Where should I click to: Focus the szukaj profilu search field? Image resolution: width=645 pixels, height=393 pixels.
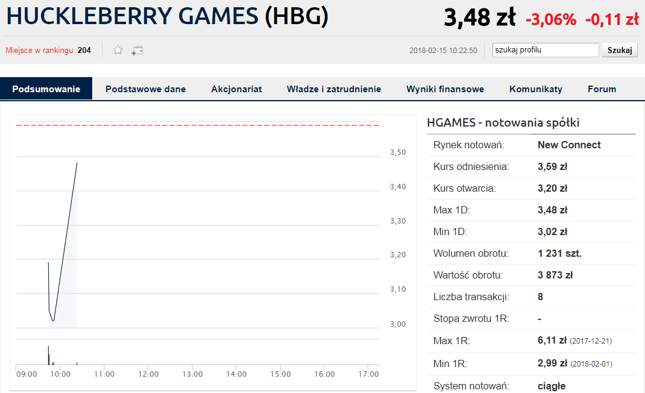(545, 50)
